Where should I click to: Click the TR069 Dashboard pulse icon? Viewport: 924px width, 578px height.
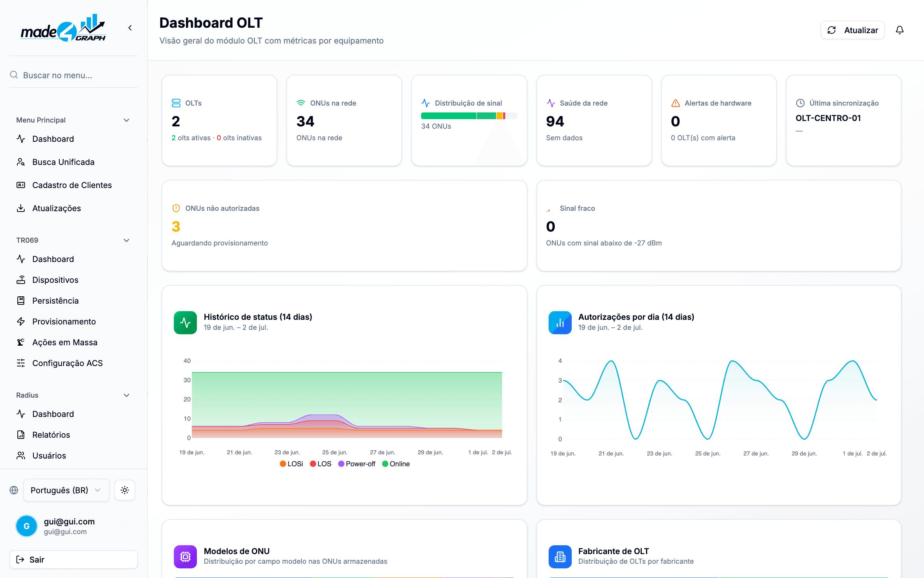pos(21,259)
